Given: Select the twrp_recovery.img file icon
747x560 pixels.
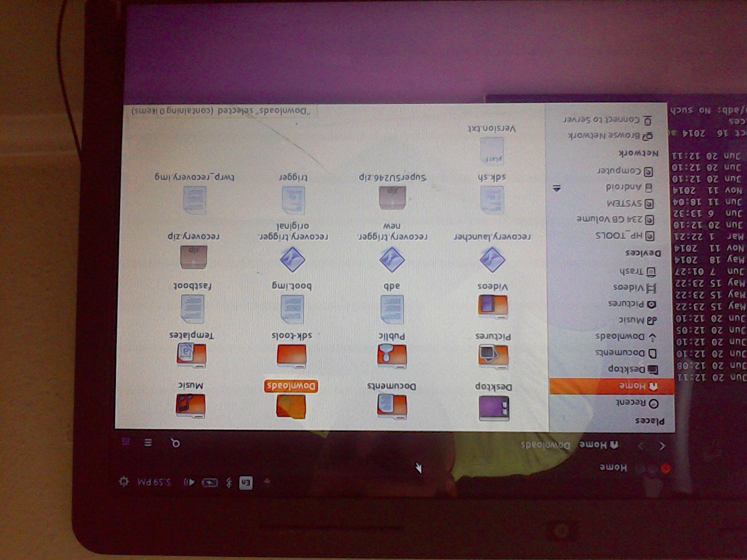Looking at the screenshot, I should (x=195, y=199).
